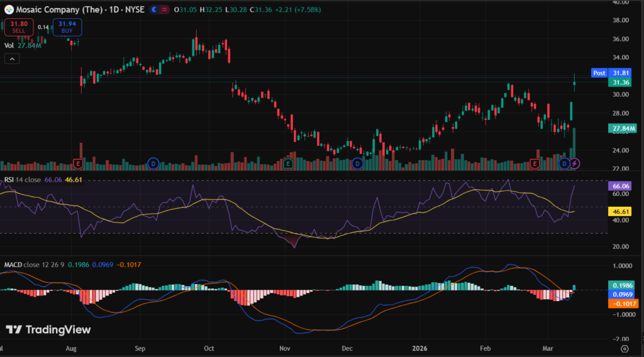The width and height of the screenshot is (644, 357).
Task: Click the green 31.36 current price tag
Action: pyautogui.click(x=621, y=82)
